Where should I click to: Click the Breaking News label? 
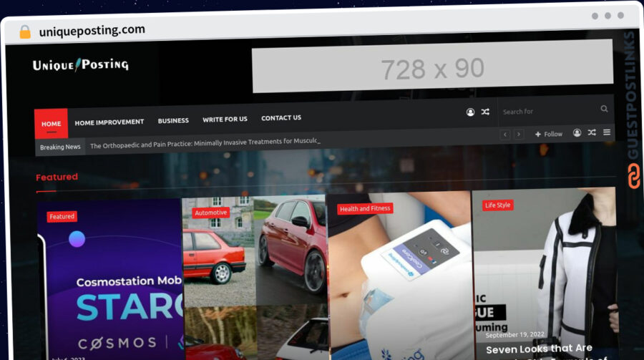coord(60,147)
